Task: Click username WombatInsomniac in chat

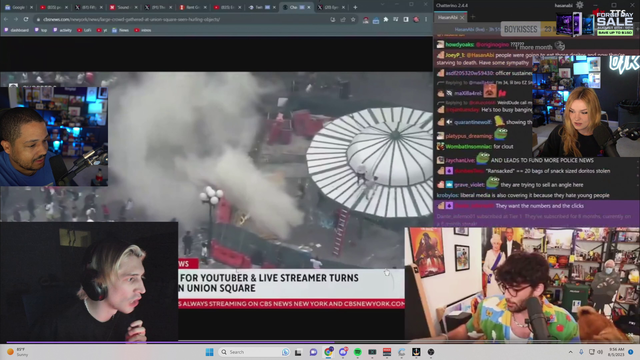Action: click(469, 147)
